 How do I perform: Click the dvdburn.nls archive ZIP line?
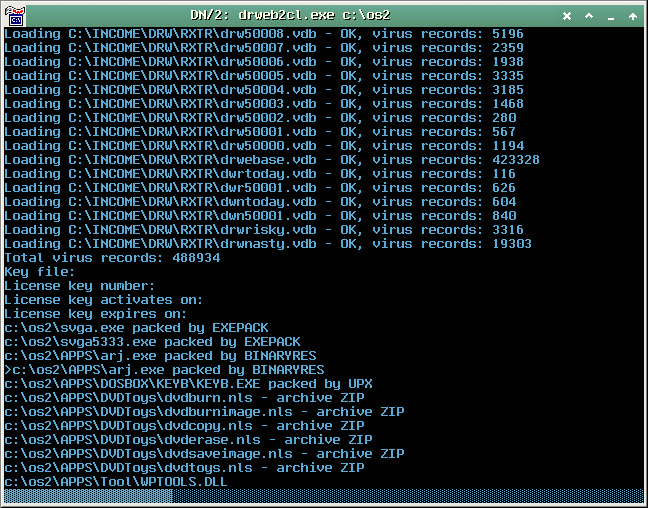click(x=184, y=398)
